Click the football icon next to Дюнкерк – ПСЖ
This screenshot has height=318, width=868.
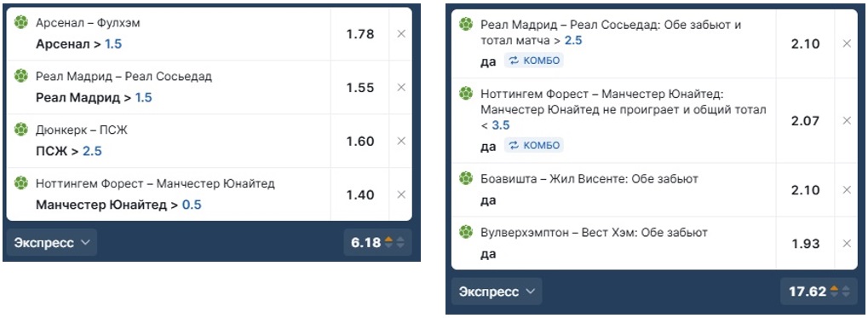21,130
